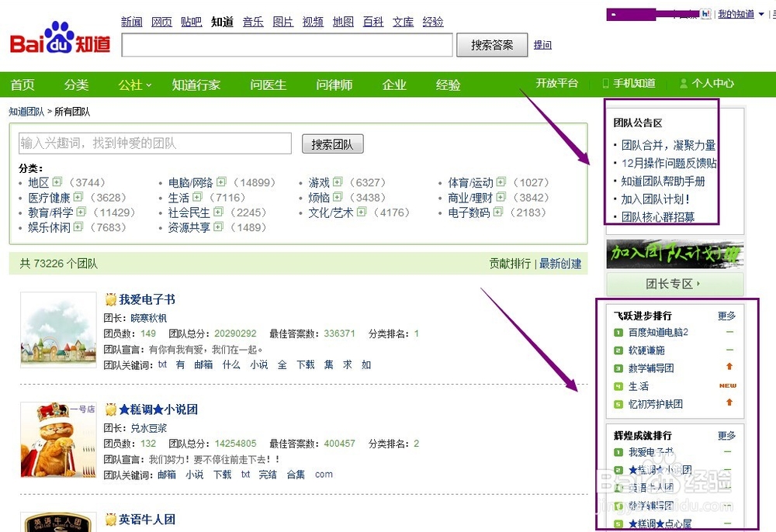776x532 pixels.
Task: Expand the 医疗健康 category plus icon
Action: (78, 197)
